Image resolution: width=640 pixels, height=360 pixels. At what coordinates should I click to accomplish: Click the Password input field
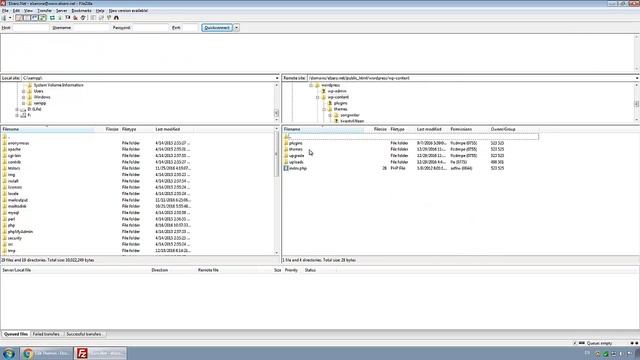click(x=150, y=28)
